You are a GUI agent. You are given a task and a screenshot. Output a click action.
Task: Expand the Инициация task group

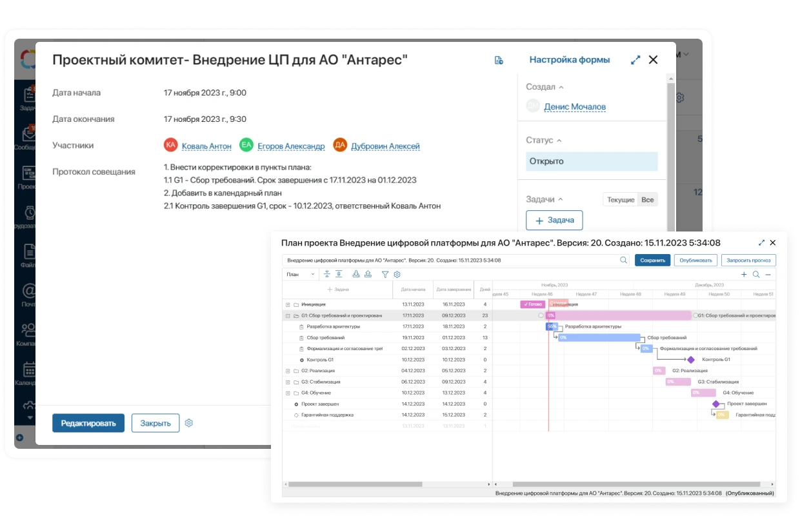(x=288, y=304)
